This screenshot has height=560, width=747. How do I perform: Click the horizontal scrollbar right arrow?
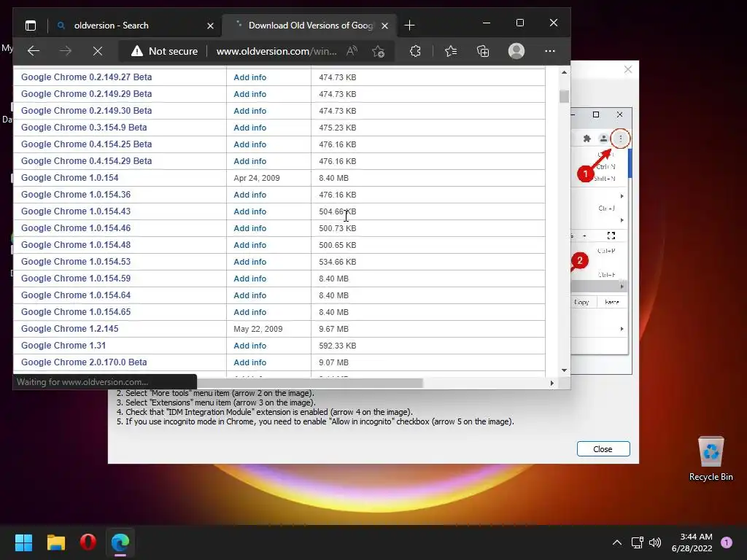click(x=551, y=383)
